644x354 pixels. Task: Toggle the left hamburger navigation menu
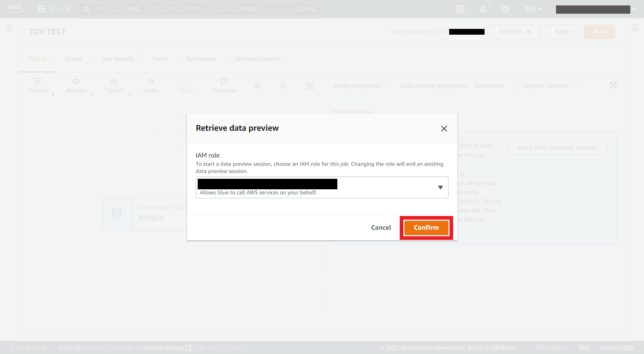9,27
